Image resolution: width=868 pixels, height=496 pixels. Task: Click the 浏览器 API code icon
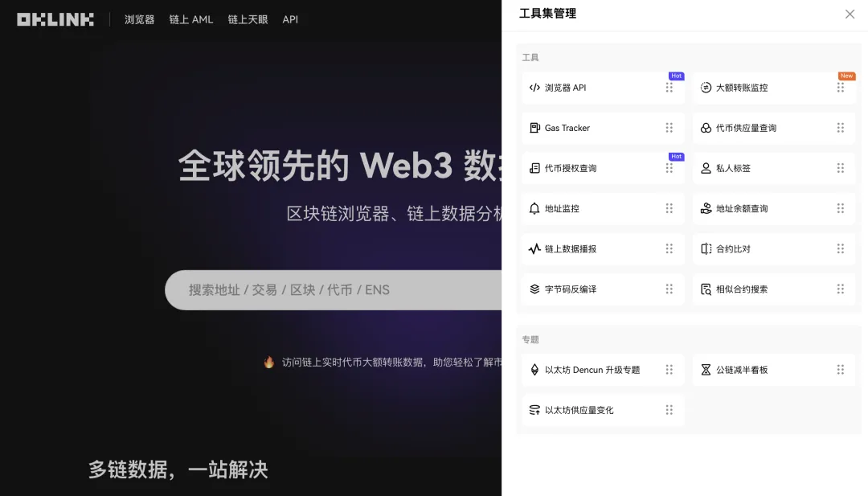coord(534,88)
